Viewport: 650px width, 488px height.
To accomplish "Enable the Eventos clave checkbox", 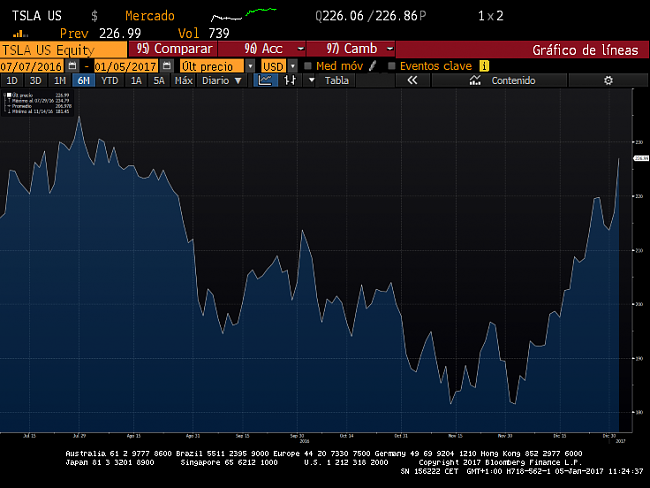I will 391,66.
